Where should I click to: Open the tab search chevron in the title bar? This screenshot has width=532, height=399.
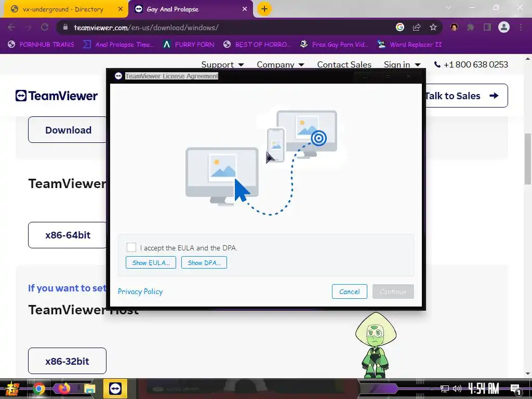pos(448,7)
